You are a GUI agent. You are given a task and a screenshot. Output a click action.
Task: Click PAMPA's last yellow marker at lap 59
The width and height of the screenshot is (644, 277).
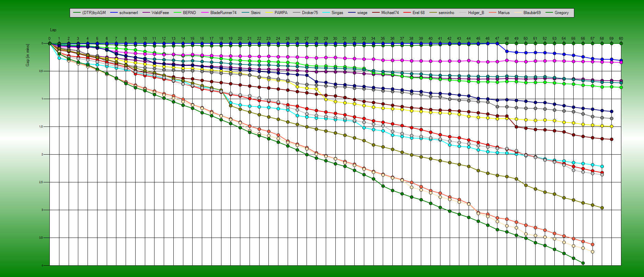(x=611, y=127)
